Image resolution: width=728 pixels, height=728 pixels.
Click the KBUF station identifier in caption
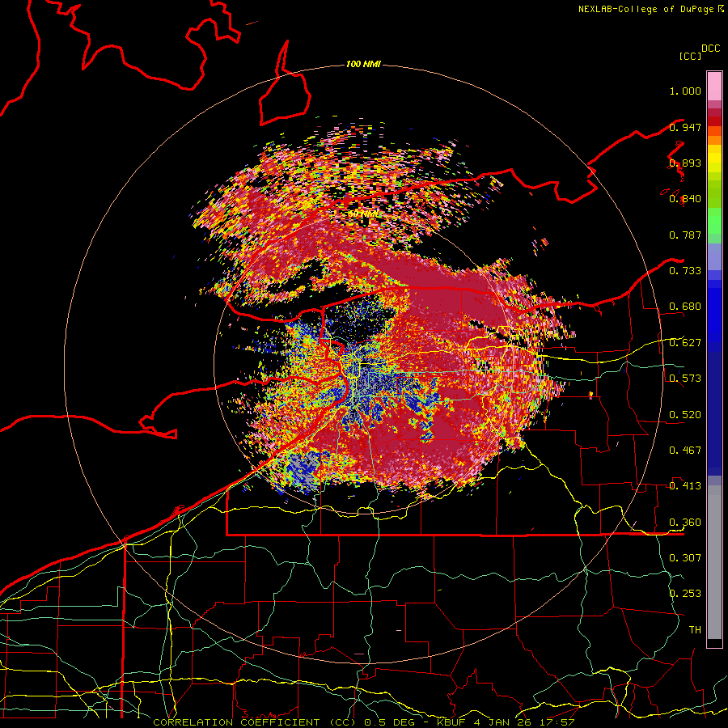coord(451,722)
